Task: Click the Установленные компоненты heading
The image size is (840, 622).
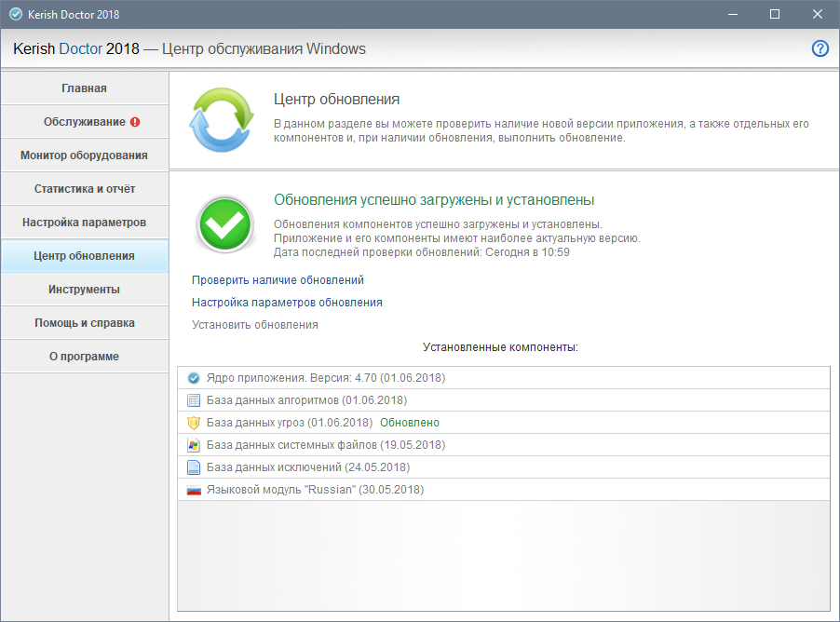Action: click(500, 347)
